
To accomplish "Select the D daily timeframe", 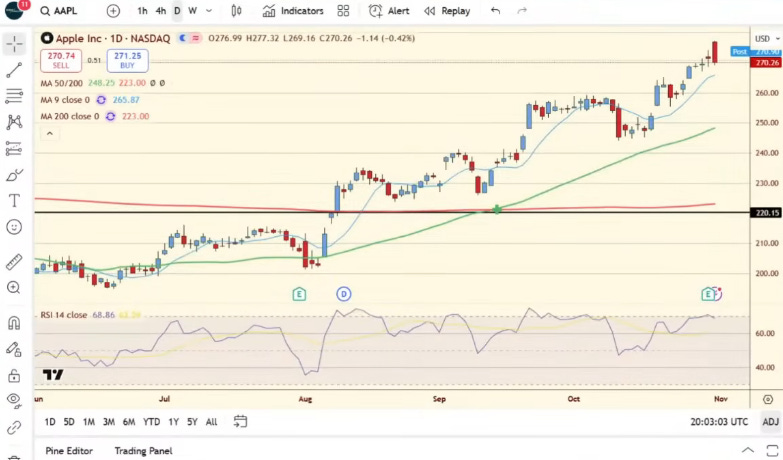I will [x=177, y=11].
